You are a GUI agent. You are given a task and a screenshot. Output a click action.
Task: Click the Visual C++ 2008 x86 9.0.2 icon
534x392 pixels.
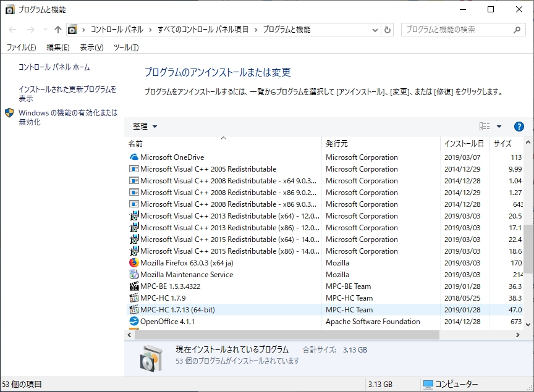(x=134, y=193)
